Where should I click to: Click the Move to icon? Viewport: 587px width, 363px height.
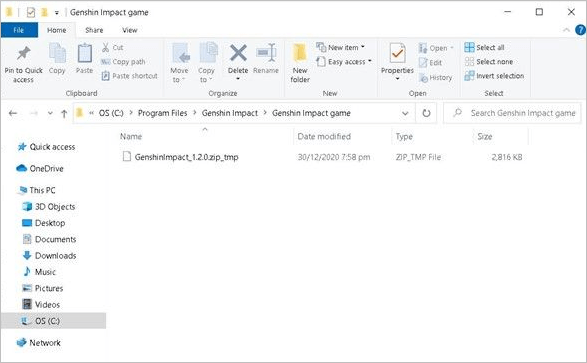[x=181, y=53]
